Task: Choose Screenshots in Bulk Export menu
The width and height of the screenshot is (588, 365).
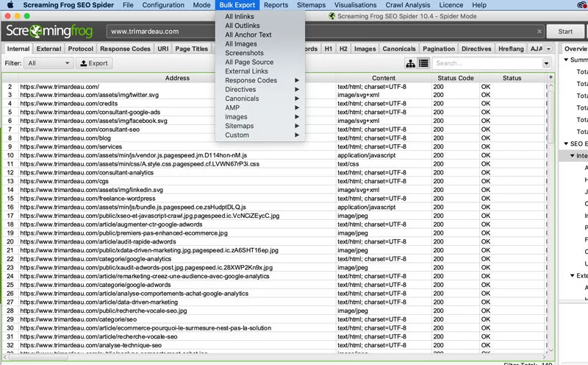Action: [x=244, y=53]
